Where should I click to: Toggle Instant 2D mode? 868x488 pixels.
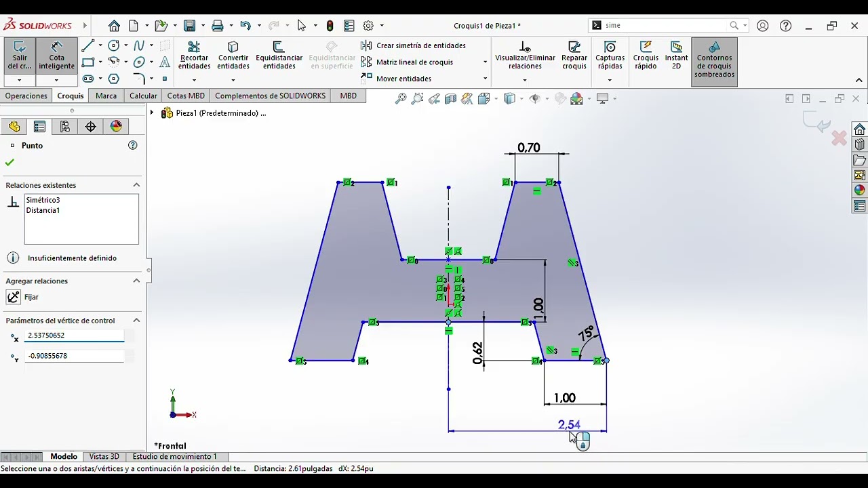pos(676,55)
